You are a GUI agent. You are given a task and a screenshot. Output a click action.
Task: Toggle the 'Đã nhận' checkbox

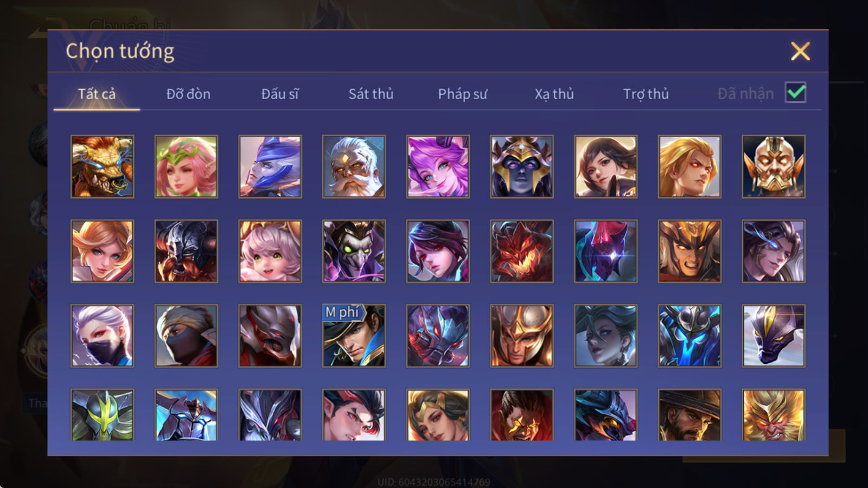click(x=796, y=93)
